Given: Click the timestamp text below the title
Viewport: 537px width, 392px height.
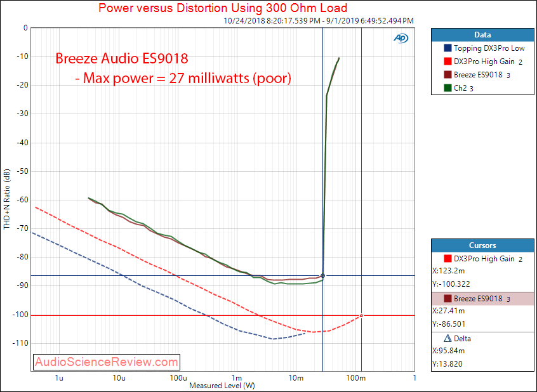Looking at the screenshot, I should [319, 20].
